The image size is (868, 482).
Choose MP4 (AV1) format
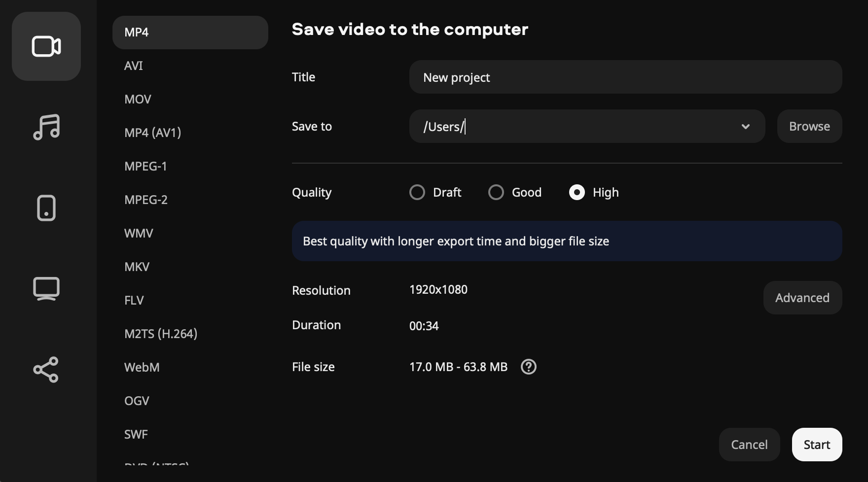click(190, 133)
